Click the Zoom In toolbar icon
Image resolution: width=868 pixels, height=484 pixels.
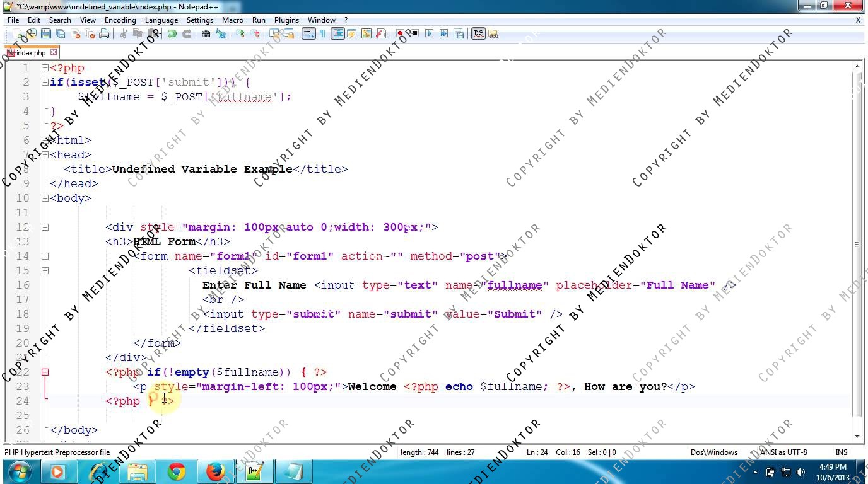coord(240,34)
